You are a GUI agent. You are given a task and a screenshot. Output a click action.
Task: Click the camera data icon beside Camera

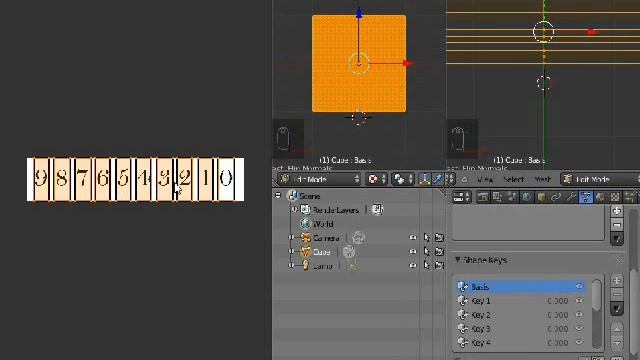pyautogui.click(x=358, y=238)
